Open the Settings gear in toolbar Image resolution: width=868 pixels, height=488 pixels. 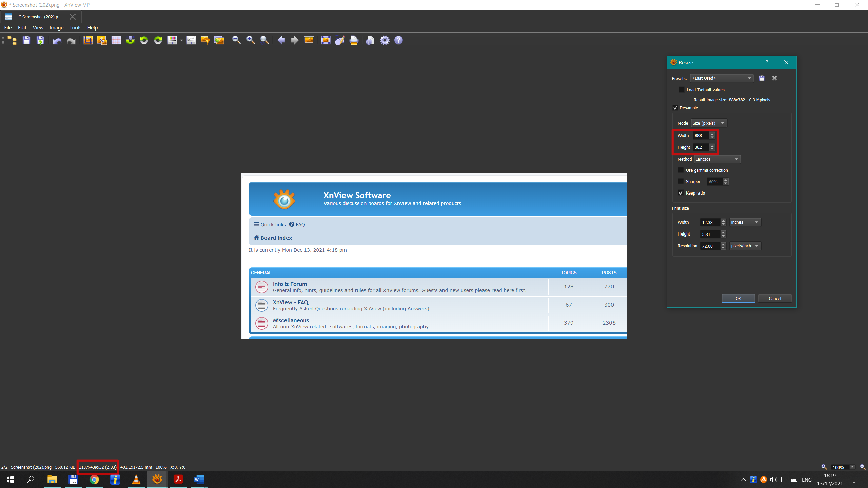pos(384,40)
